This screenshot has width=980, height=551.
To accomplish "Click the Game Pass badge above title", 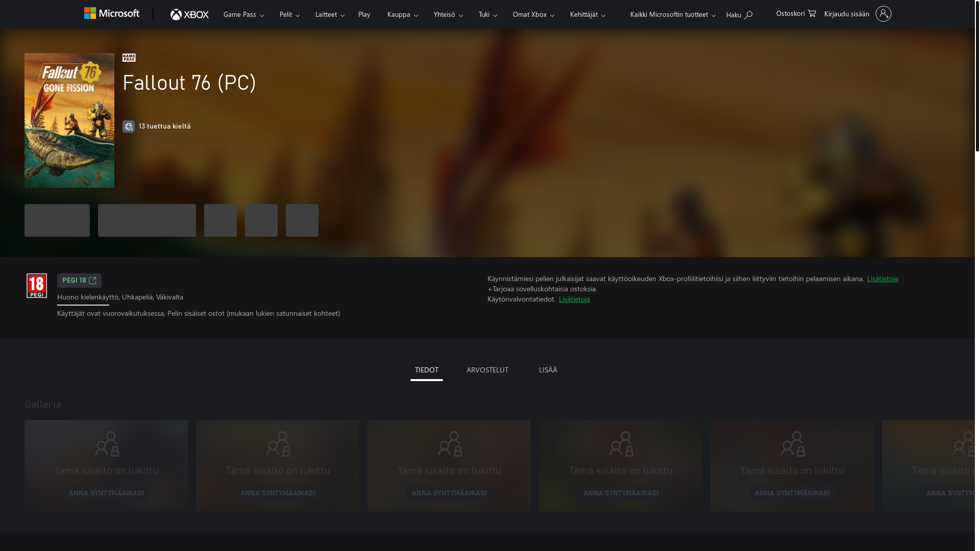I will 129,58.
